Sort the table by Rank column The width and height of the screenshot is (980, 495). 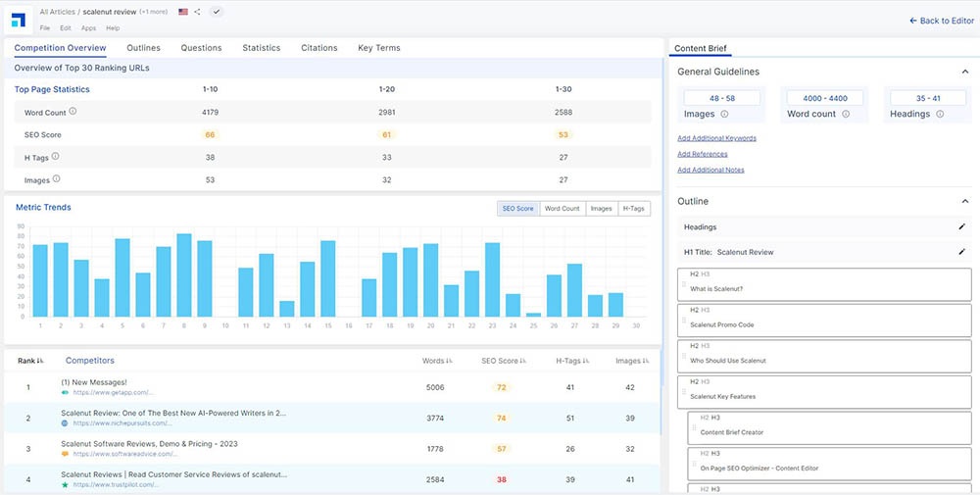tap(31, 361)
